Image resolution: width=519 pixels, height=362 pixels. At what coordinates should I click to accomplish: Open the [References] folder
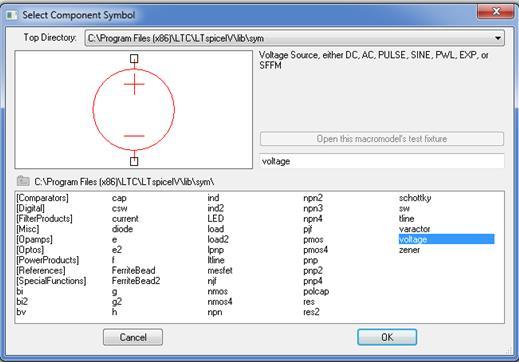(41, 270)
